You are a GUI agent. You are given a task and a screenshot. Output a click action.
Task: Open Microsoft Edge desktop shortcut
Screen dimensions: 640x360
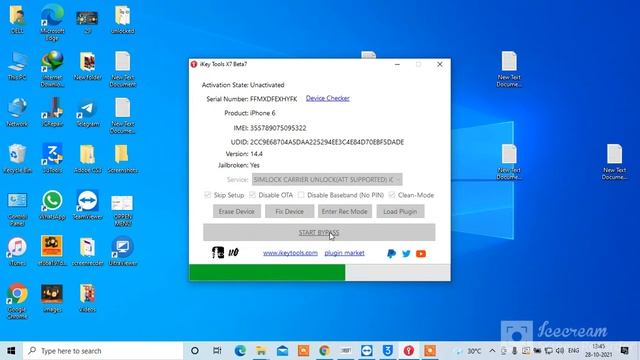tap(52, 22)
